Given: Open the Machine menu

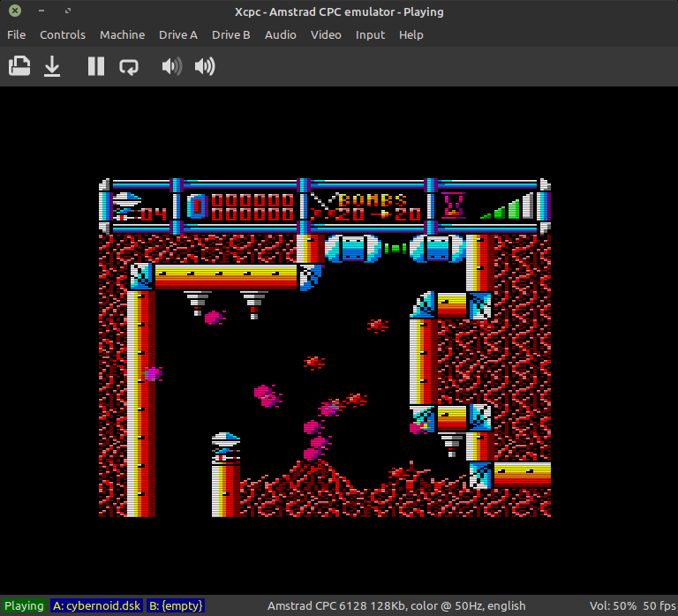Looking at the screenshot, I should pos(123,34).
